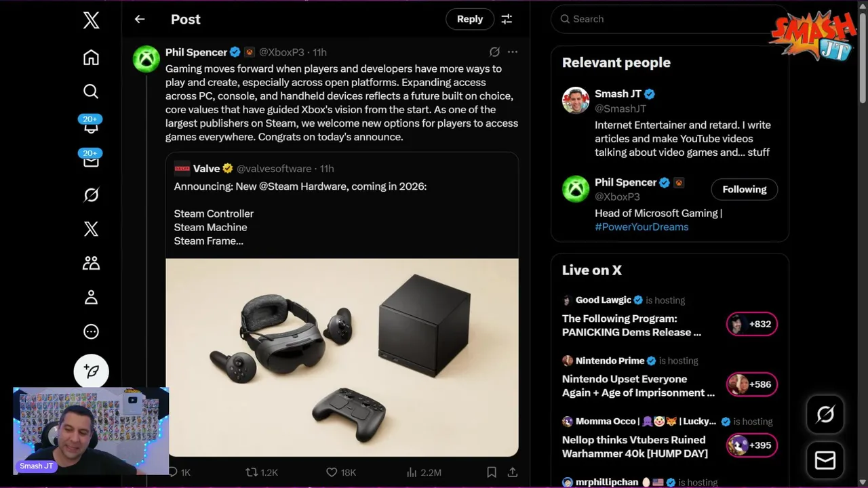The width and height of the screenshot is (868, 488).
Task: Like Phil Spencer's post
Action: [x=332, y=472]
